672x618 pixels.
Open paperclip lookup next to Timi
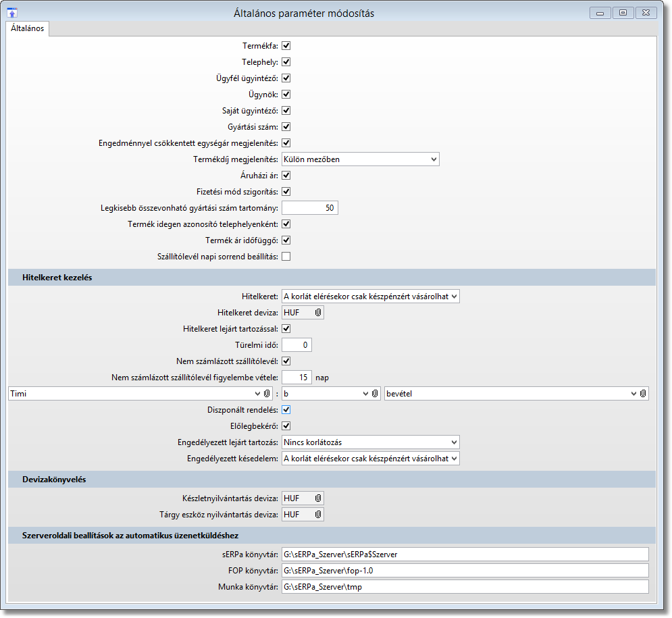(267, 394)
